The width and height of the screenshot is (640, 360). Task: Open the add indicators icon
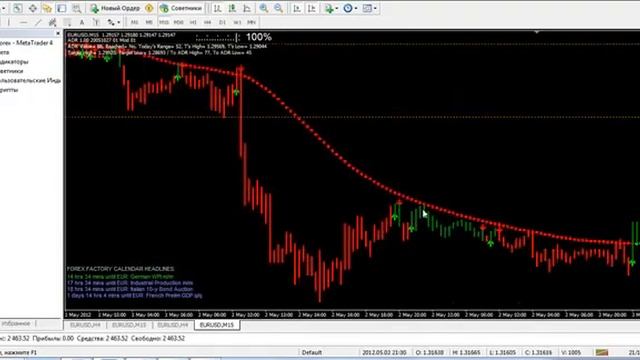329,8
